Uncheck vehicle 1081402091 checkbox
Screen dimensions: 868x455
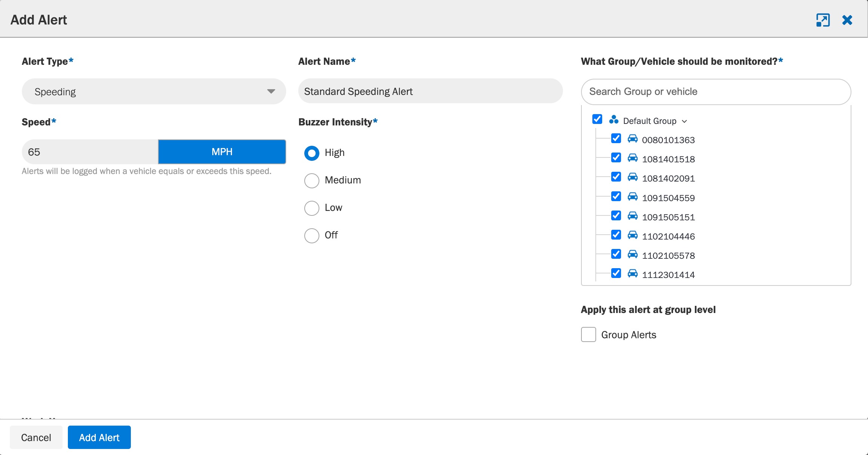click(x=616, y=177)
